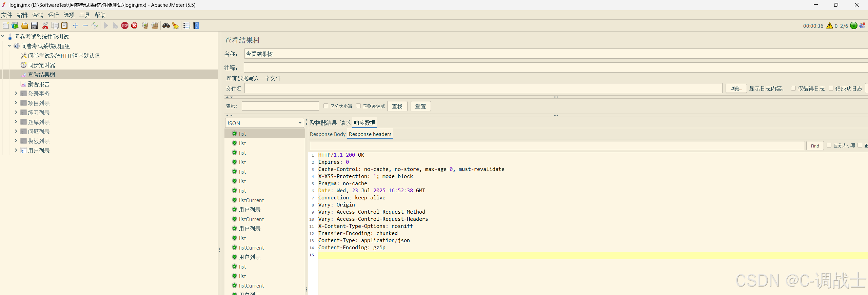868x295 pixels.
Task: Expand the 练习列表 node
Action: point(16,112)
